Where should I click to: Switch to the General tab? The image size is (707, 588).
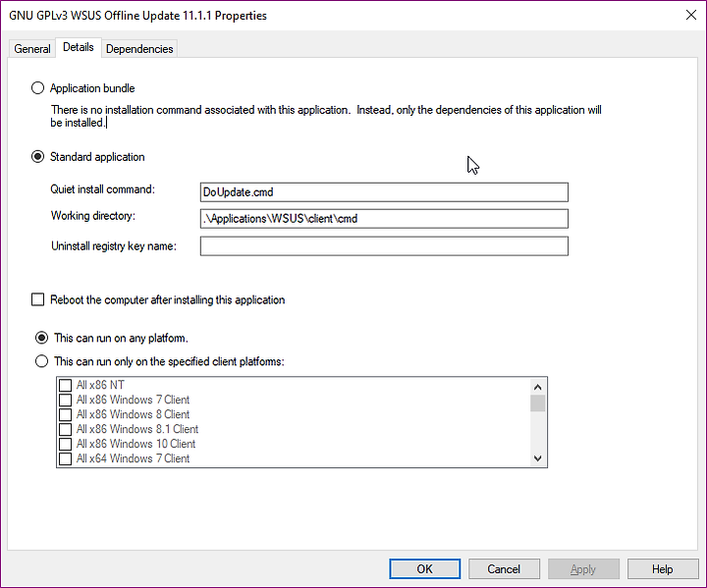coord(32,49)
